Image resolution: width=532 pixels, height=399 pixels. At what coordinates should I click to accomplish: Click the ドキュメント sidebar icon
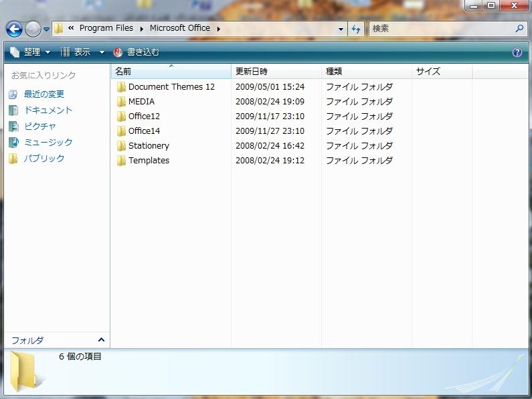tap(13, 110)
